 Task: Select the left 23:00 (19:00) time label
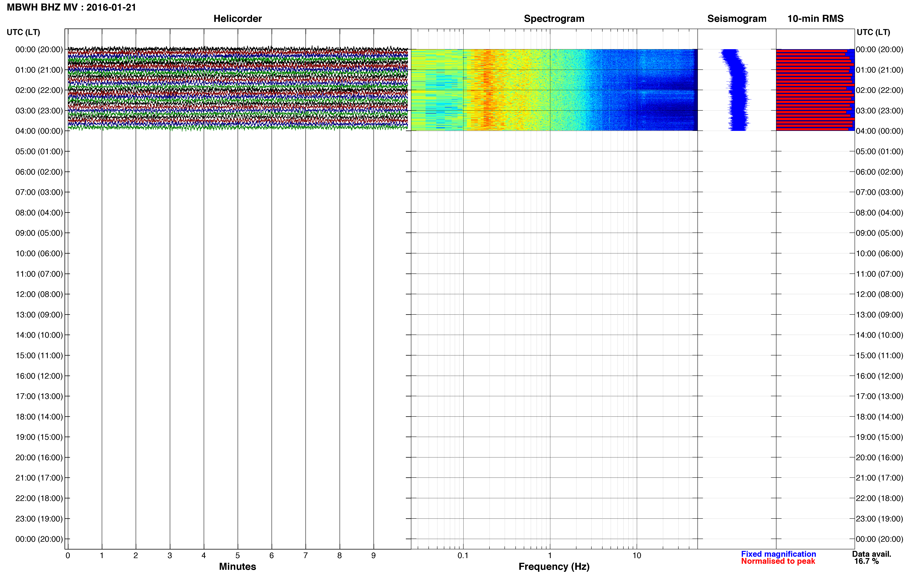pyautogui.click(x=39, y=519)
